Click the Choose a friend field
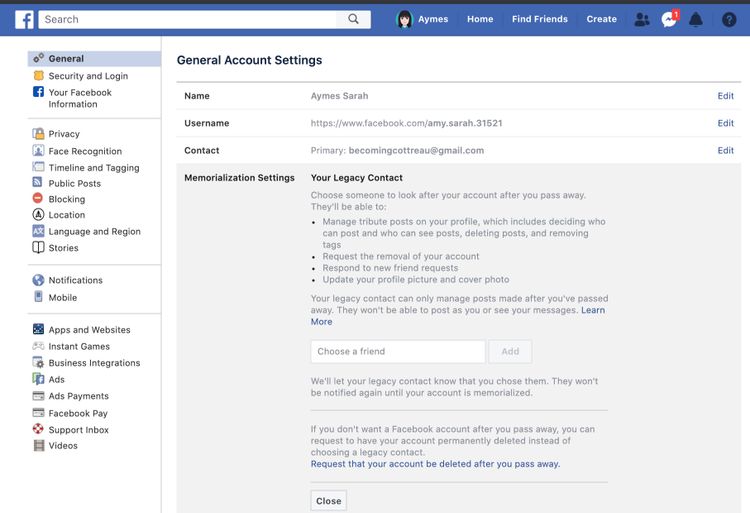 397,351
